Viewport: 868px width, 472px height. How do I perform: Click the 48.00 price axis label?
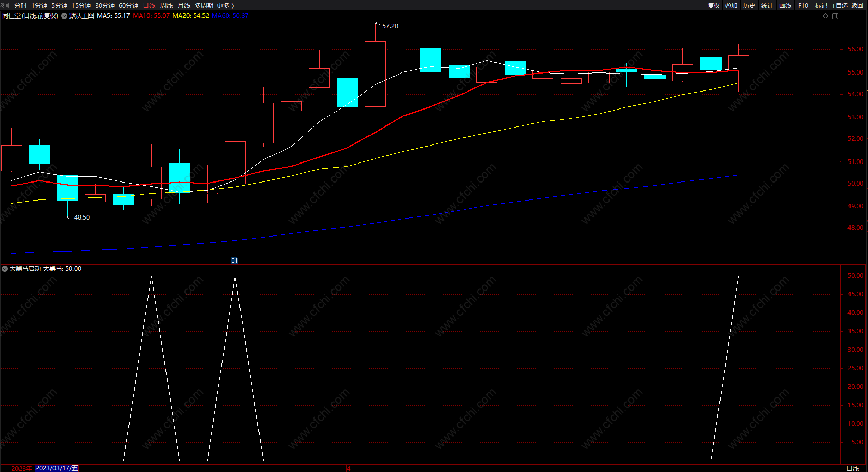[x=856, y=228]
